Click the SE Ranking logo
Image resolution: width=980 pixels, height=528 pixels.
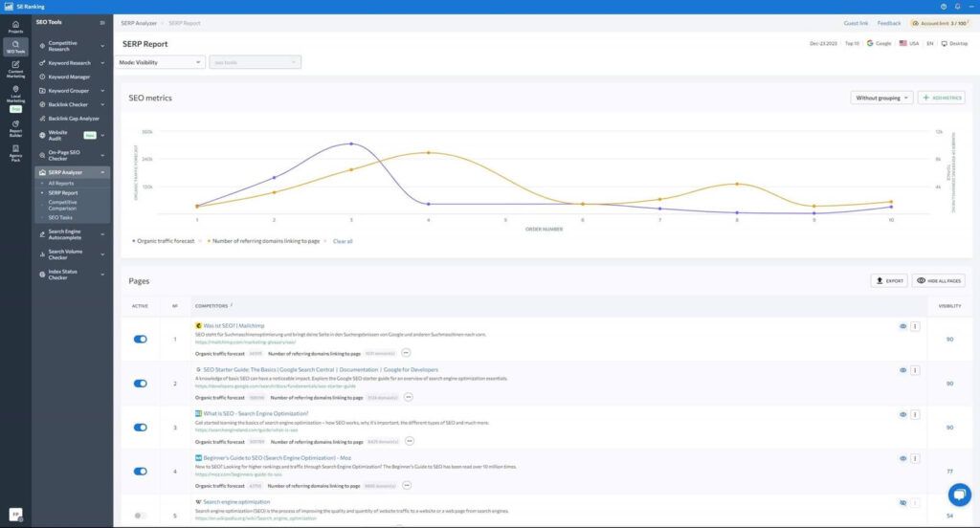pyautogui.click(x=24, y=7)
